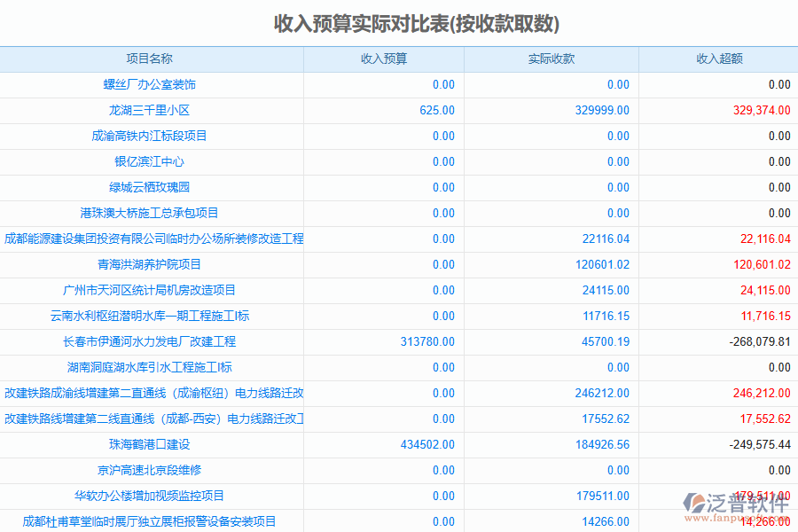Open the 银亿滨江中心 project
Image resolution: width=798 pixels, height=532 pixels.
point(149,162)
